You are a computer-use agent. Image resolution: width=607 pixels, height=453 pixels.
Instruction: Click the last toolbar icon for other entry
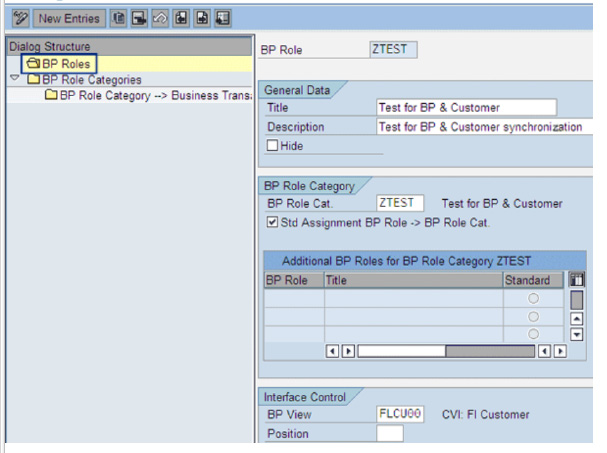pyautogui.click(x=223, y=18)
